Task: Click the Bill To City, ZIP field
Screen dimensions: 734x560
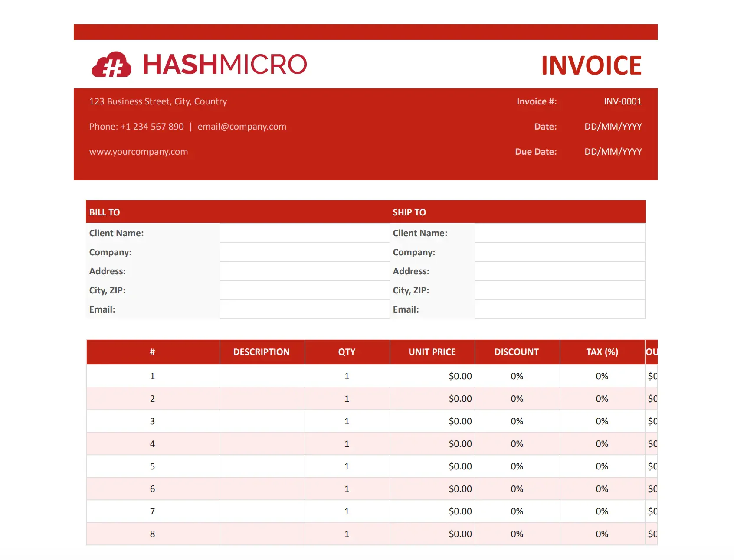Action: pos(305,290)
